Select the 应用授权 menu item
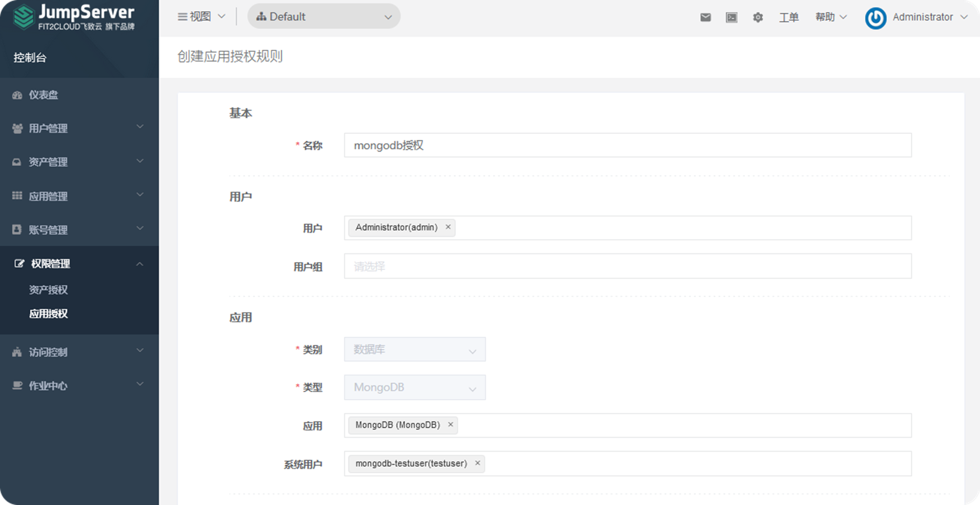 coord(48,314)
